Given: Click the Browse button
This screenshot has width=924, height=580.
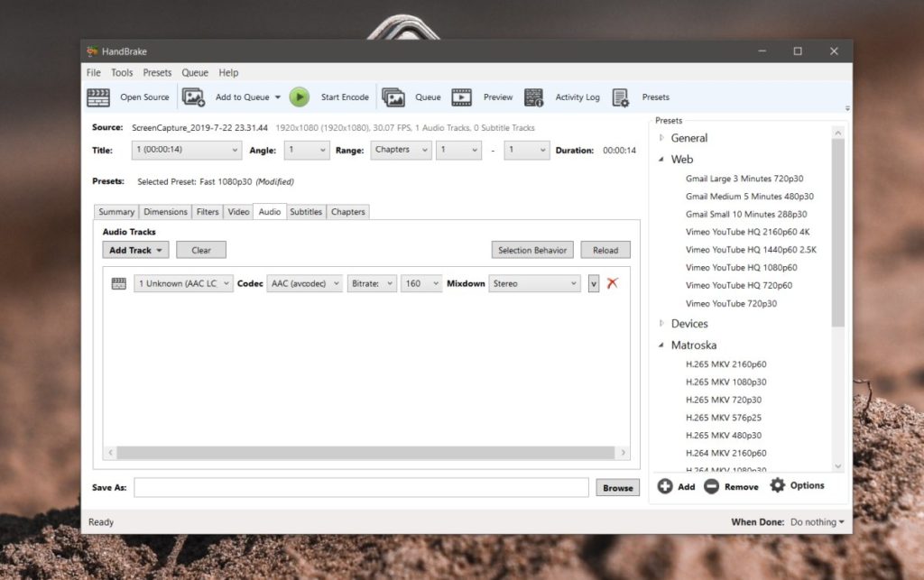Looking at the screenshot, I should 617,486.
